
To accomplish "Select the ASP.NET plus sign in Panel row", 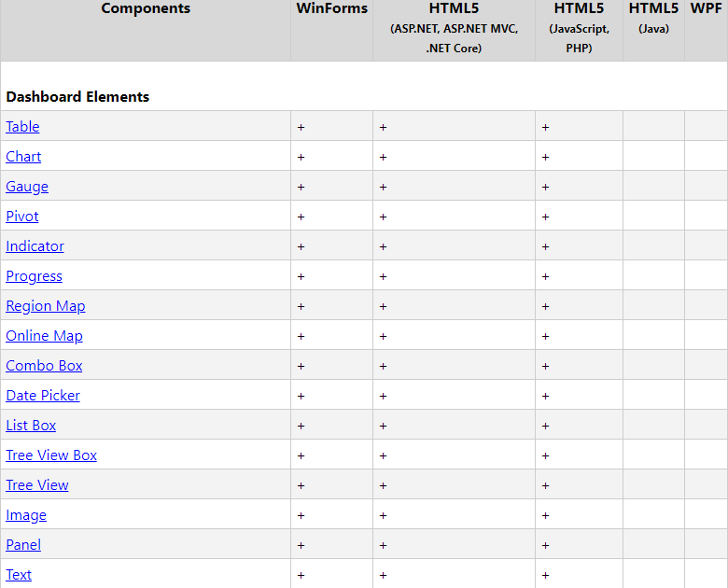I will (x=383, y=545).
